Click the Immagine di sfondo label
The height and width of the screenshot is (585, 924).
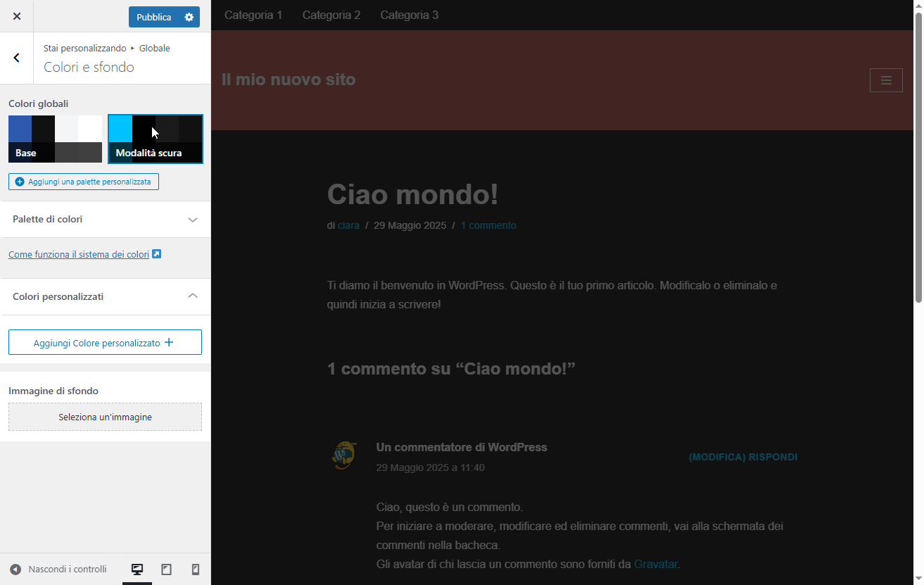pos(53,391)
